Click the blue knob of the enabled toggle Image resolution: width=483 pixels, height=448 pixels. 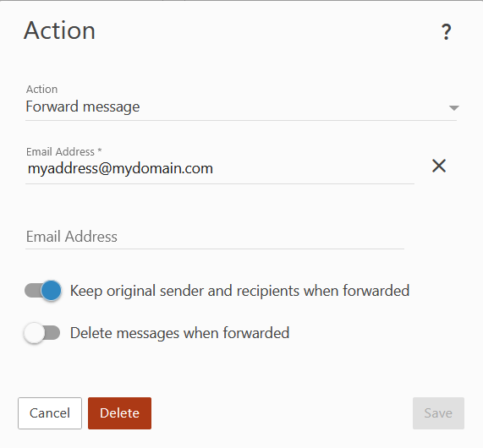51,291
